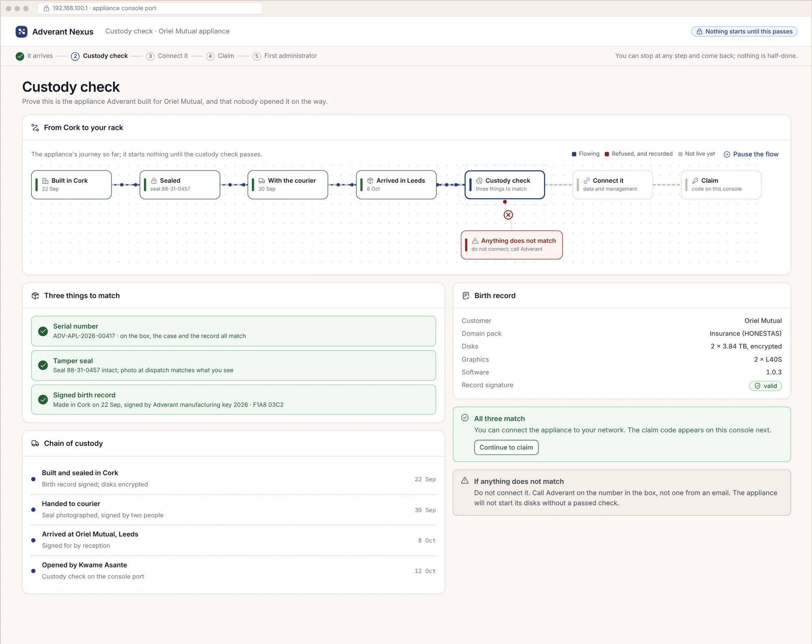Click the warning triangle by If anything does not match

465,481
